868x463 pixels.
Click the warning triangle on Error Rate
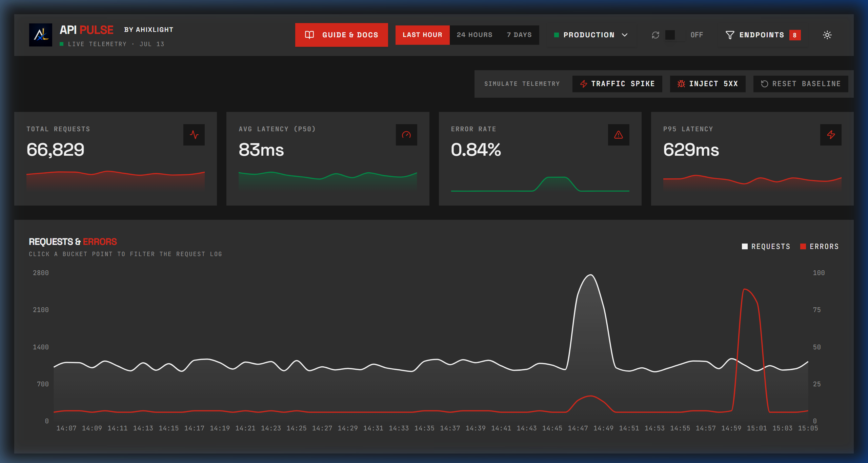(x=619, y=135)
